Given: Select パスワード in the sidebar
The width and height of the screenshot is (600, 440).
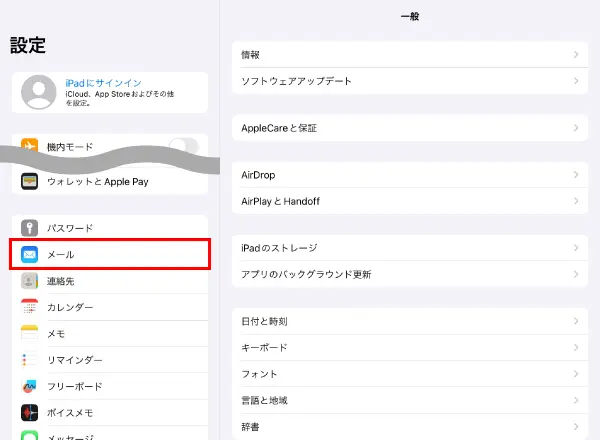Looking at the screenshot, I should coord(110,228).
